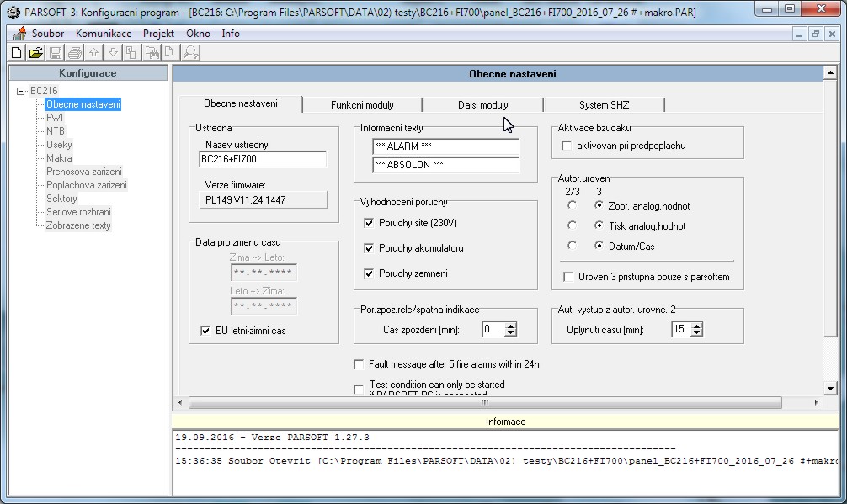Click the up arrow upload icon
The image size is (847, 504).
(x=94, y=52)
